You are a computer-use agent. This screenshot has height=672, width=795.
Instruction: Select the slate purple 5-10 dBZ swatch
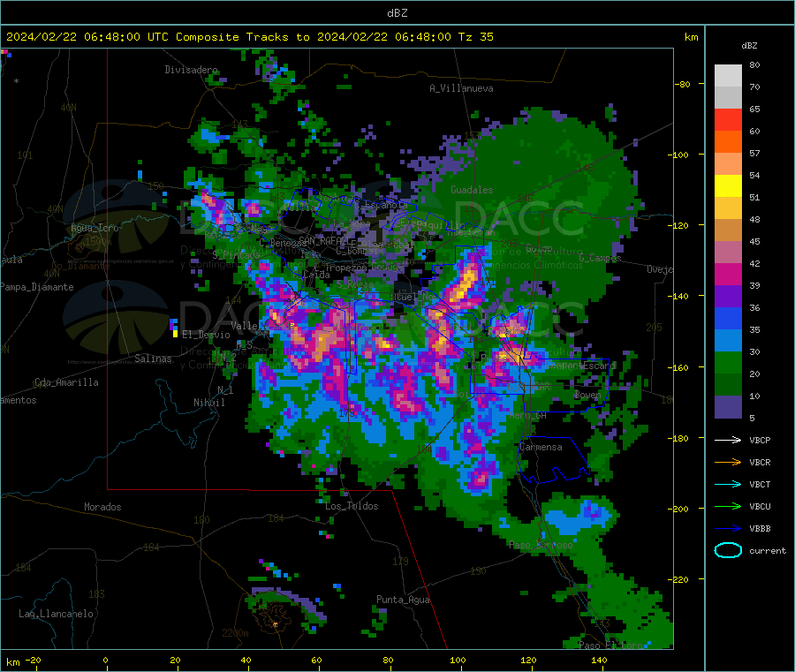point(728,407)
